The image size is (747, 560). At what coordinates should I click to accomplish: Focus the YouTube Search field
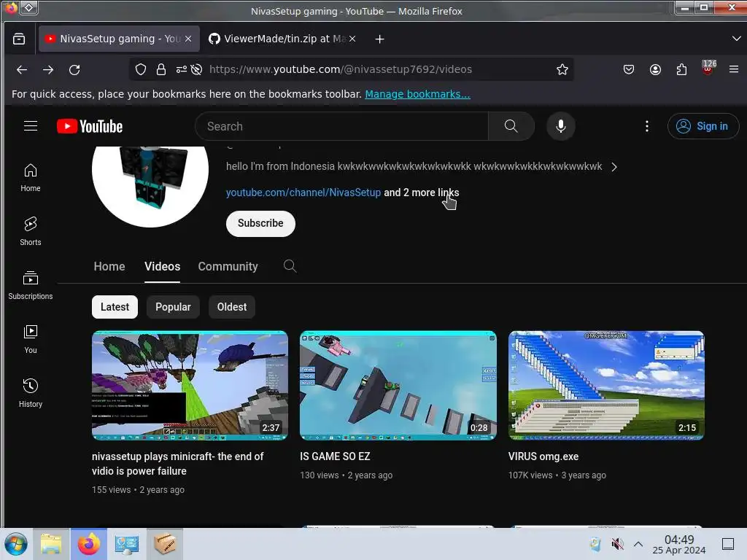pyautogui.click(x=341, y=126)
